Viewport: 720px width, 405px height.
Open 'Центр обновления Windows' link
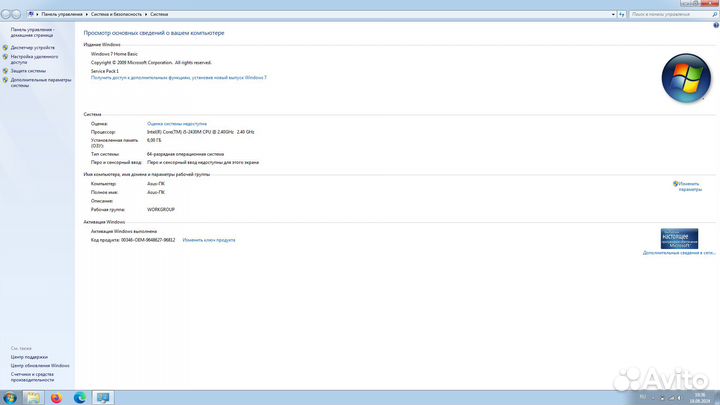[40, 366]
